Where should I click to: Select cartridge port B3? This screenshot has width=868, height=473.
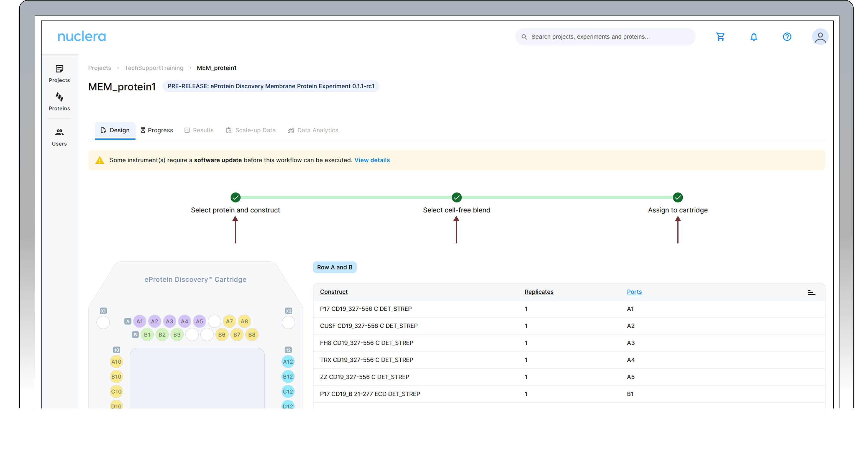[x=177, y=335]
